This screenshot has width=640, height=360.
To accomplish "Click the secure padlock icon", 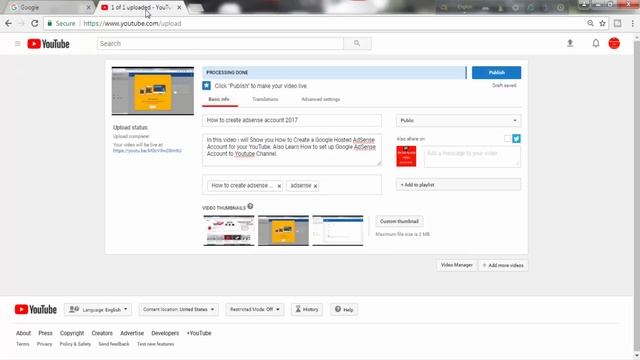I will coord(50,24).
